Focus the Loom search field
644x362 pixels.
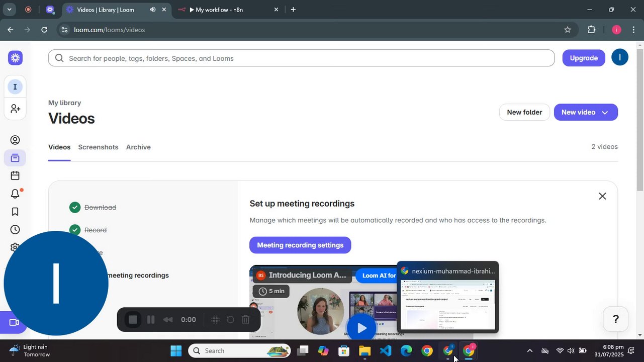coord(301,58)
